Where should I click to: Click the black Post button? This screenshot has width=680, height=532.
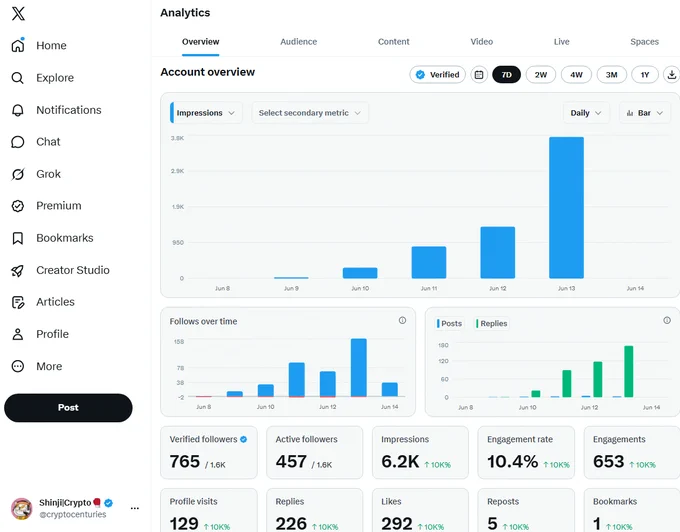68,408
